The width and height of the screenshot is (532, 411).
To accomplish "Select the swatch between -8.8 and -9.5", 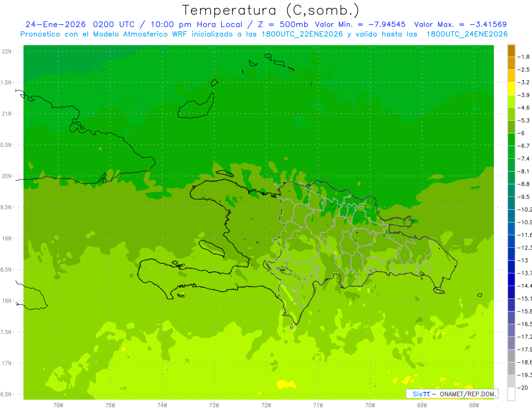I will tap(511, 191).
